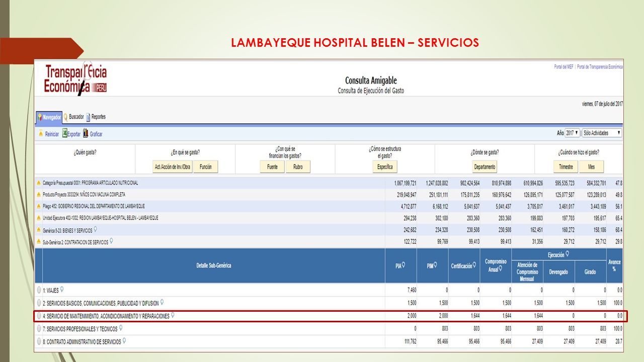Click the Devengado column header
The width and height of the screenshot is (644, 362).
[558, 272]
